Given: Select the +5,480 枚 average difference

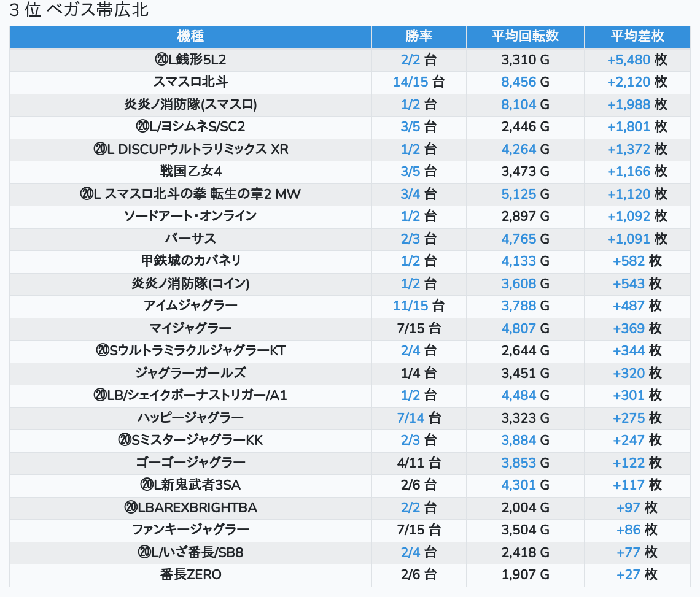Looking at the screenshot, I should [x=637, y=60].
